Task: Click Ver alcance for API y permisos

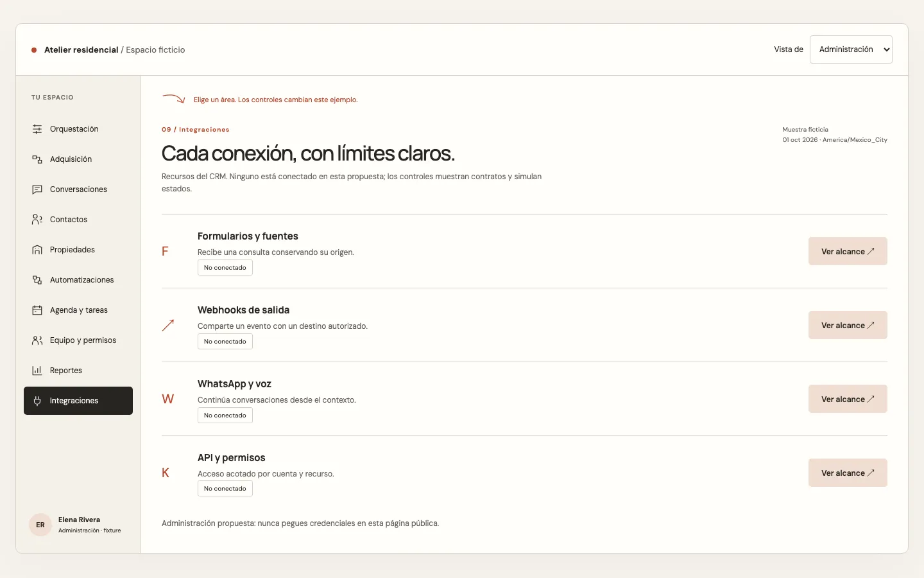Action: tap(848, 473)
